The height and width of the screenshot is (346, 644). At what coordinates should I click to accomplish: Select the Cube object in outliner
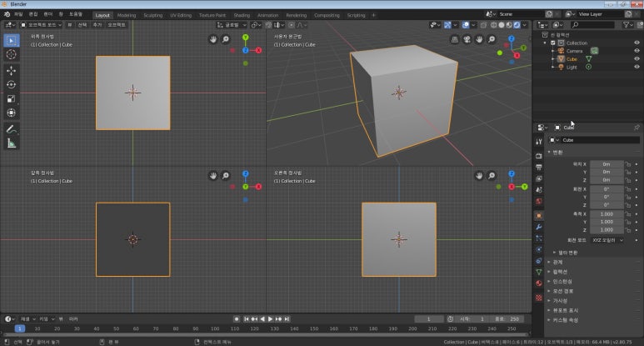pyautogui.click(x=572, y=59)
